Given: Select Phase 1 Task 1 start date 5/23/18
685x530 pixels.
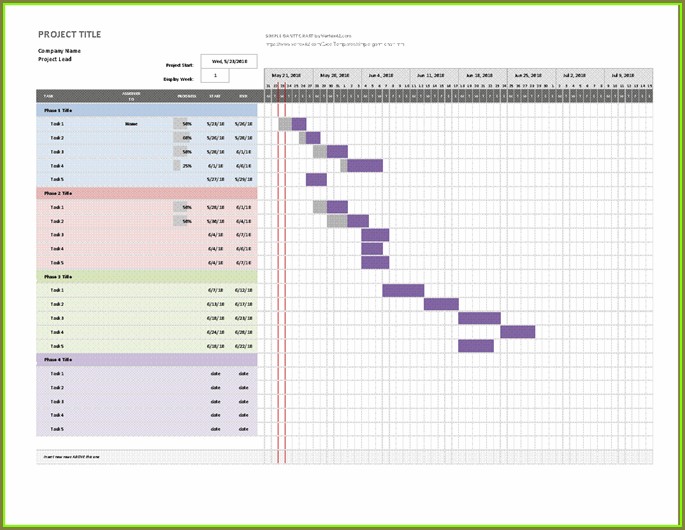Looking at the screenshot, I should [215, 124].
